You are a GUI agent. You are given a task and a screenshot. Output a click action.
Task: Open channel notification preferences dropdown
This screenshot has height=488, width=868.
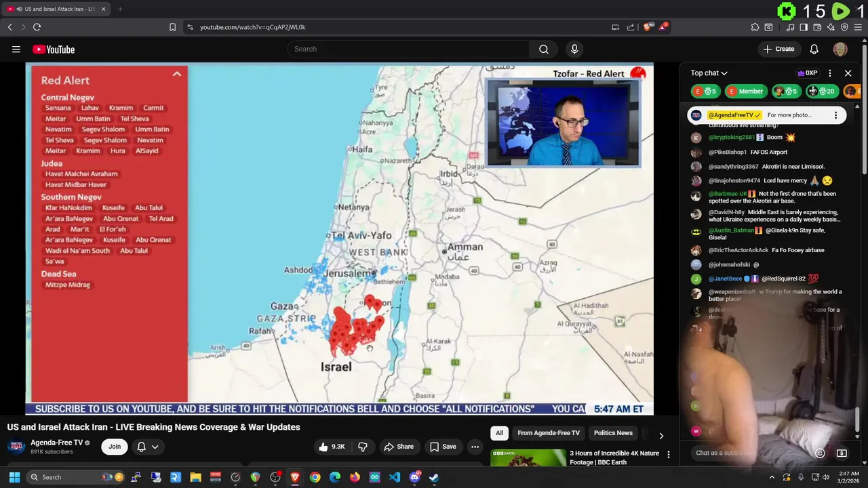pos(148,447)
